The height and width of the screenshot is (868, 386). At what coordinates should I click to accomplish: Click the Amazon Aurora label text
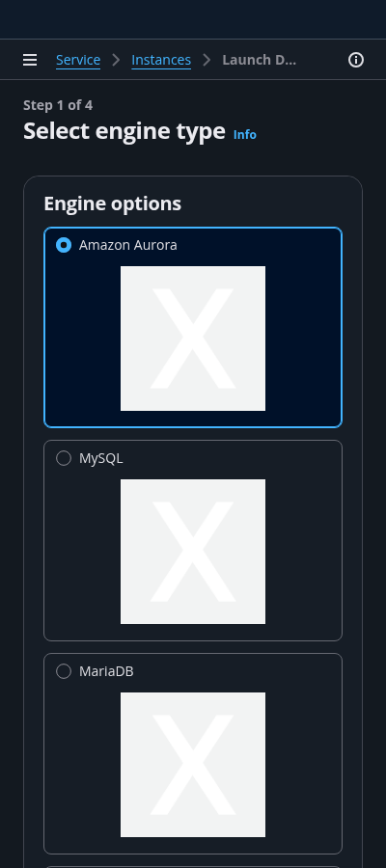point(128,245)
